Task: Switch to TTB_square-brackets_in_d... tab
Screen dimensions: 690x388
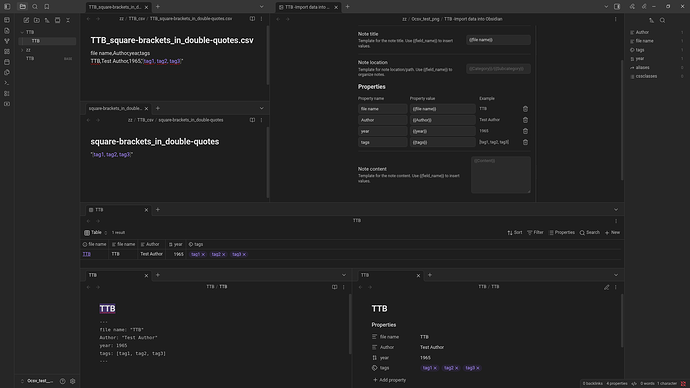Action: tap(114, 7)
